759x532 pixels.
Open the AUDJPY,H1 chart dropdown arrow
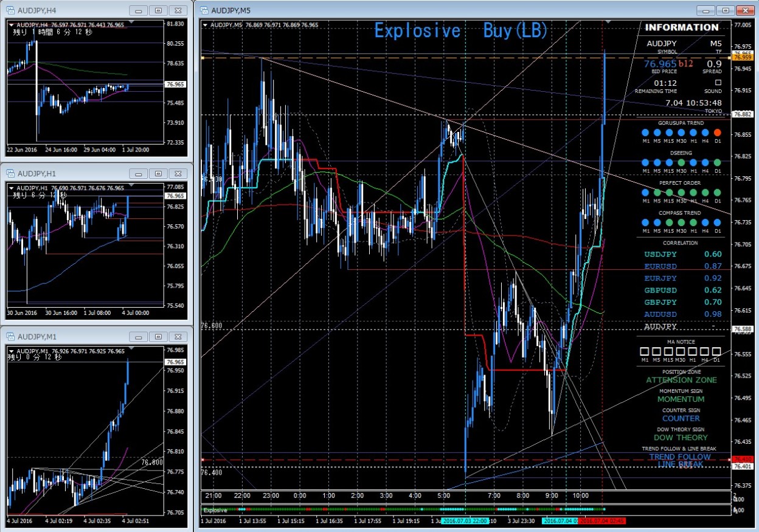pos(11,188)
